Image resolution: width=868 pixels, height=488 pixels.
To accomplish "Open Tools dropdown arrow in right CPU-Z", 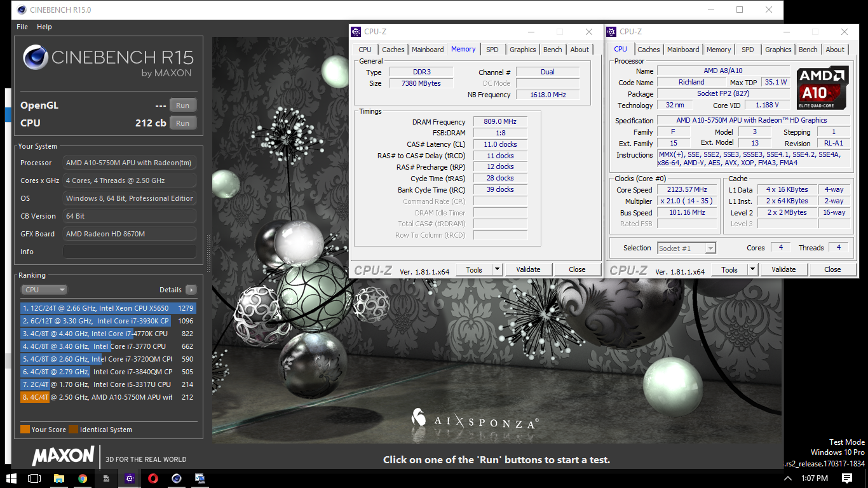I will click(x=753, y=269).
